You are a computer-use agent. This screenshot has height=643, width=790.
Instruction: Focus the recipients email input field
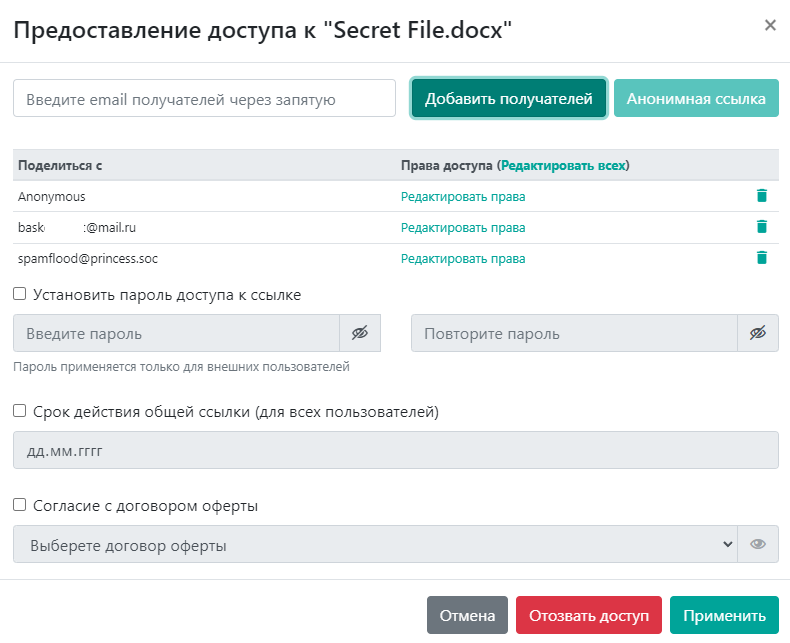point(205,99)
